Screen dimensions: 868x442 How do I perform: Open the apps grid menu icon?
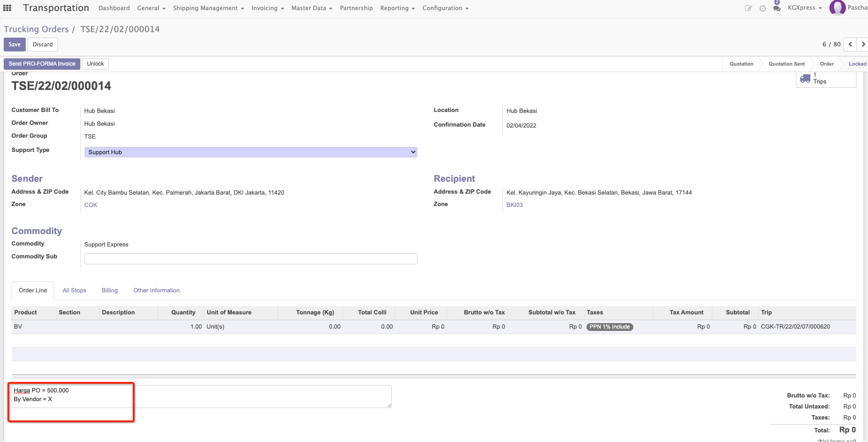[7, 8]
